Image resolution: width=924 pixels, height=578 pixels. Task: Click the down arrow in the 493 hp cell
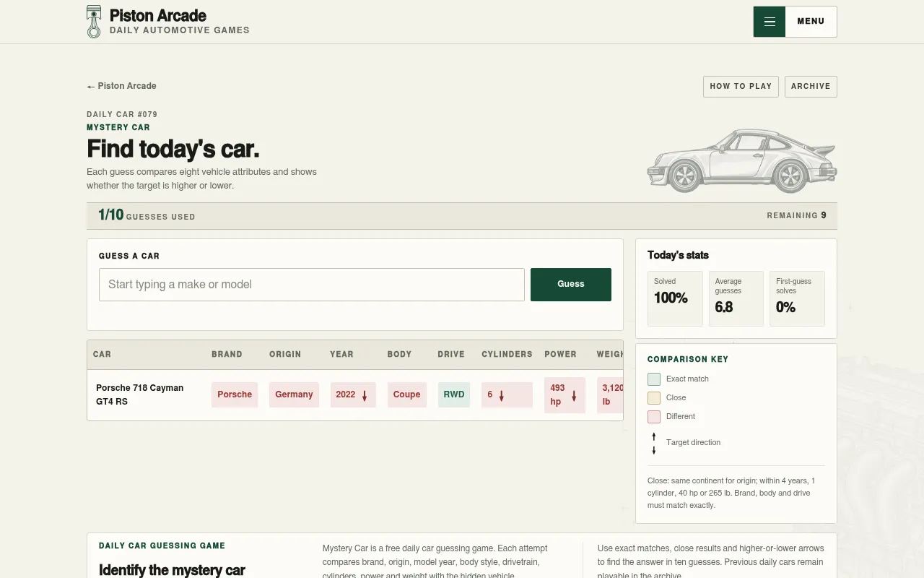point(574,395)
